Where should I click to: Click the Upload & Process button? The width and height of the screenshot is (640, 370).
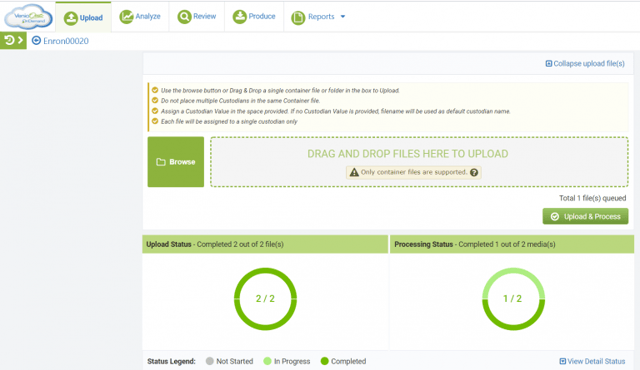pos(585,217)
